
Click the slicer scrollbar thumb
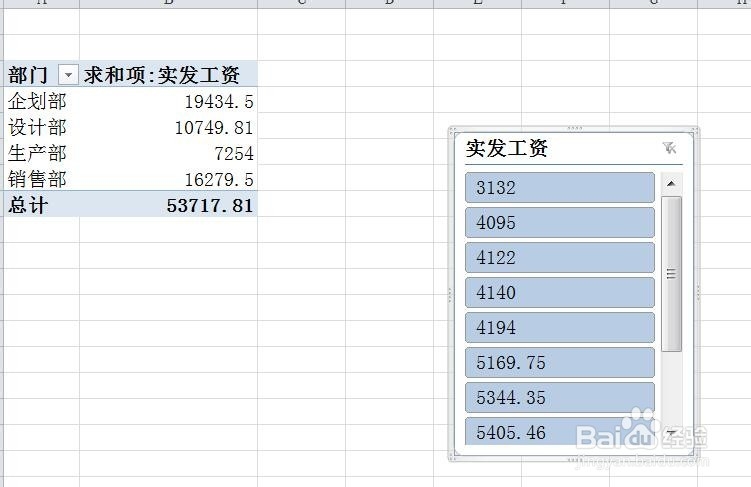point(671,274)
